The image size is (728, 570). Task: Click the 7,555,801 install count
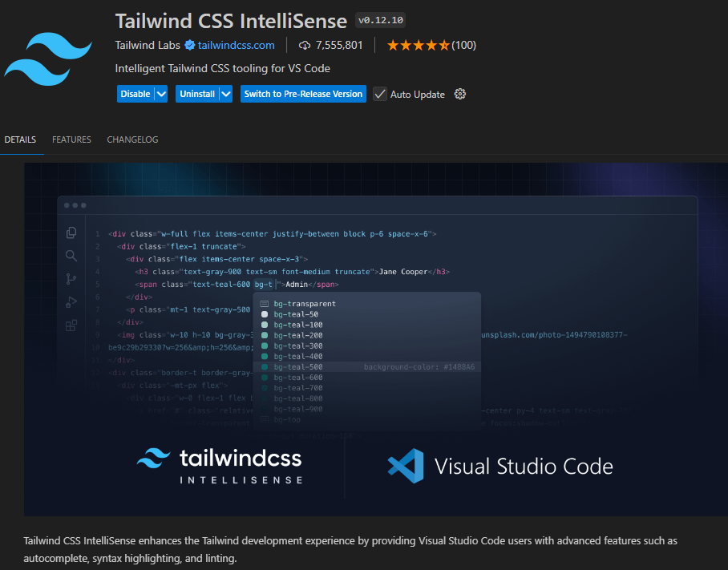[339, 45]
